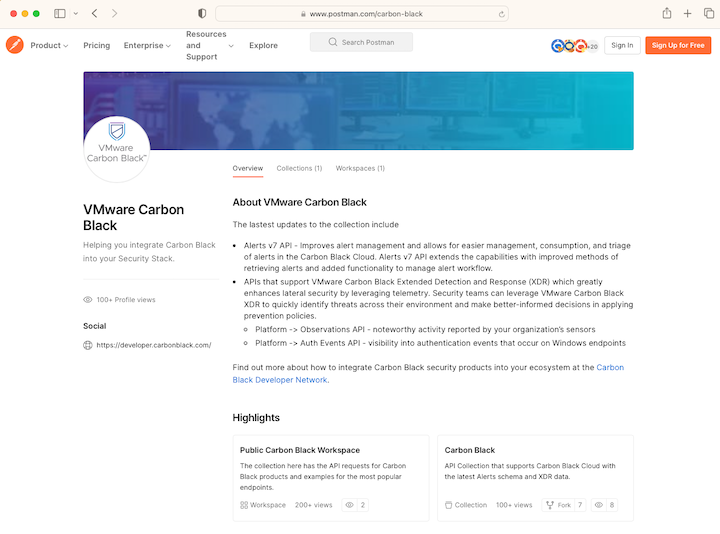Image resolution: width=720 pixels, height=534 pixels.
Task: Click the 200+ views text on Workspace card
Action: 314,505
